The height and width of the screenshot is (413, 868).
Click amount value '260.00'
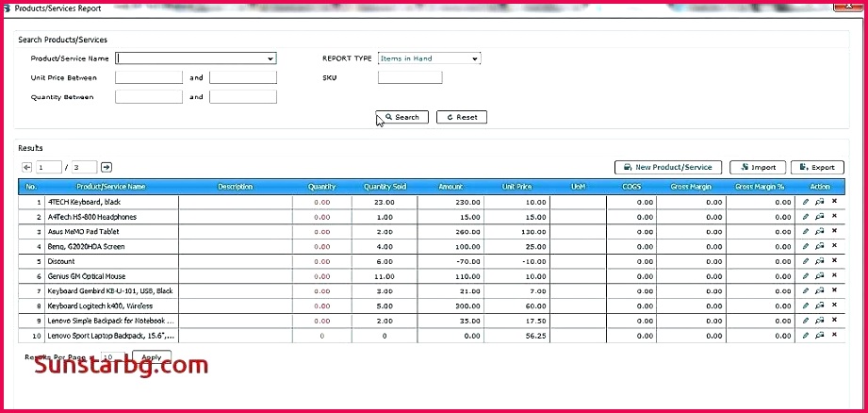tap(467, 232)
